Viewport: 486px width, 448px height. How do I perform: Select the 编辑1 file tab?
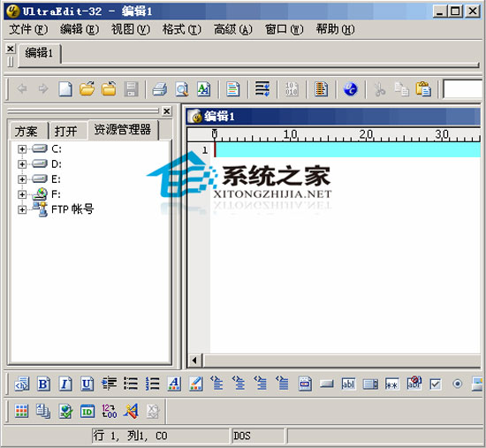click(x=40, y=53)
